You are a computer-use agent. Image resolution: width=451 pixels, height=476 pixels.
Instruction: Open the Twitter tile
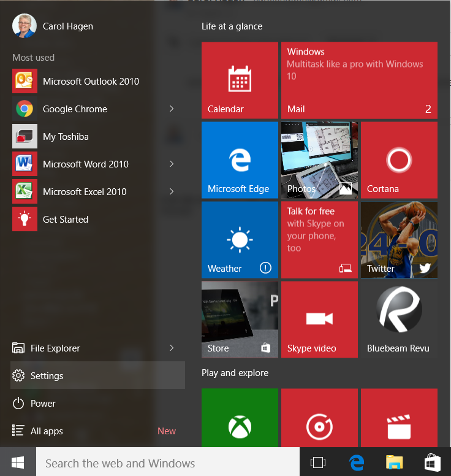(x=399, y=240)
